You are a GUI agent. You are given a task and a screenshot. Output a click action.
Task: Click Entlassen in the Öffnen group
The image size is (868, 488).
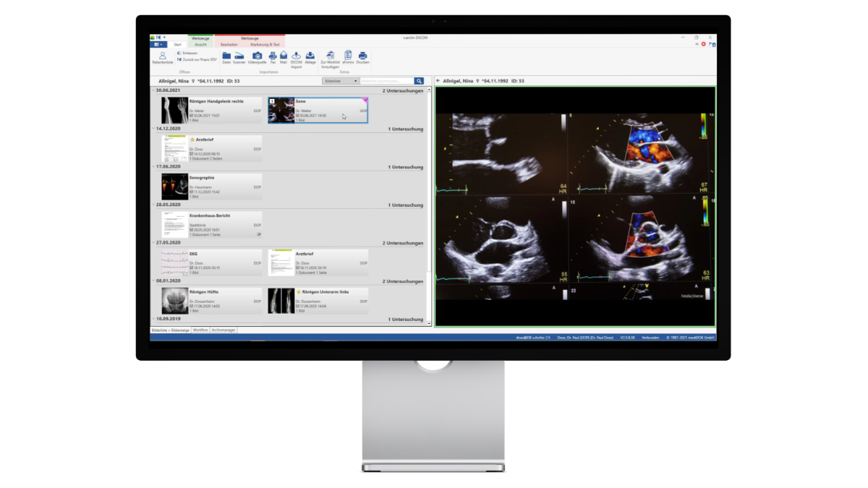(187, 53)
